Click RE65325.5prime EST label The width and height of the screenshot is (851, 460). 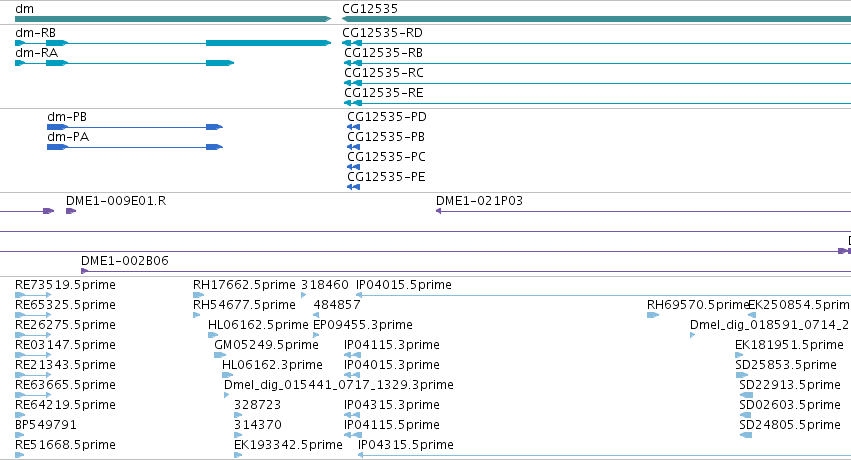point(65,305)
